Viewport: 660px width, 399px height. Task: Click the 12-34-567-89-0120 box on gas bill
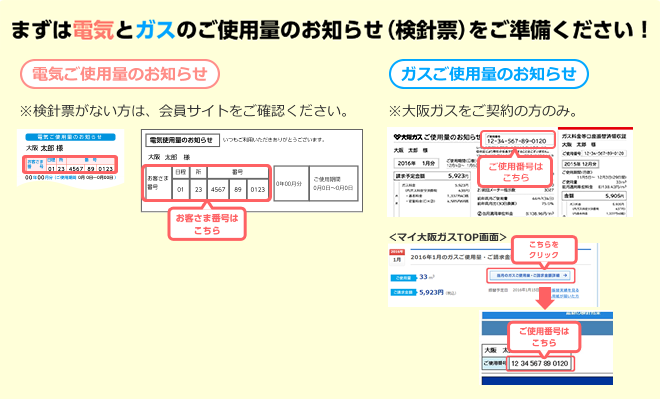point(518,139)
